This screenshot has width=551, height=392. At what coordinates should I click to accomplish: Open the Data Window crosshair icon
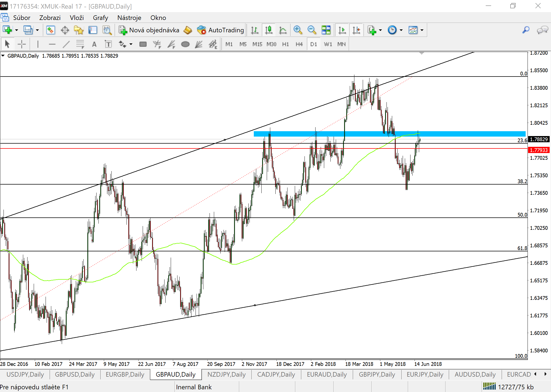[x=65, y=30]
